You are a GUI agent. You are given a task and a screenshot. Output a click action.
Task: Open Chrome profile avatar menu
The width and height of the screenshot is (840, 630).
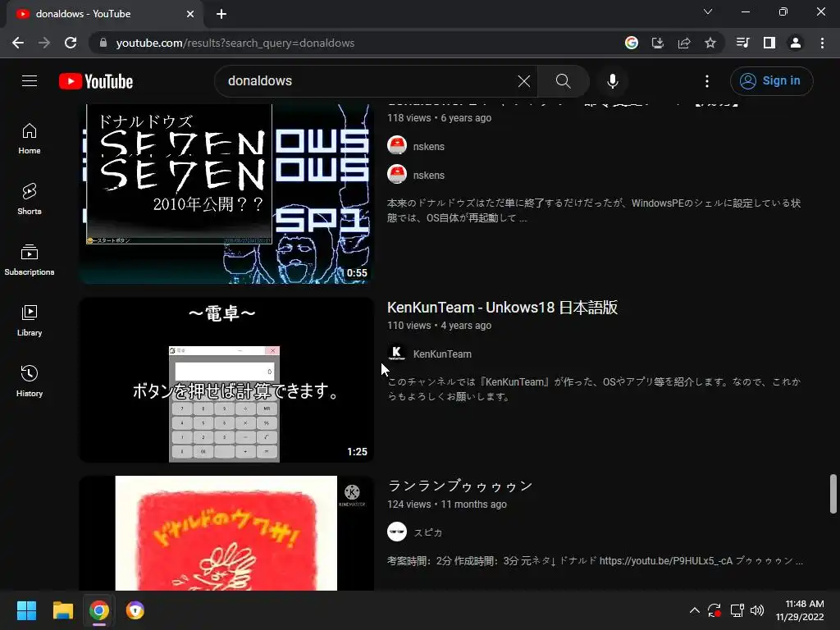[796, 43]
